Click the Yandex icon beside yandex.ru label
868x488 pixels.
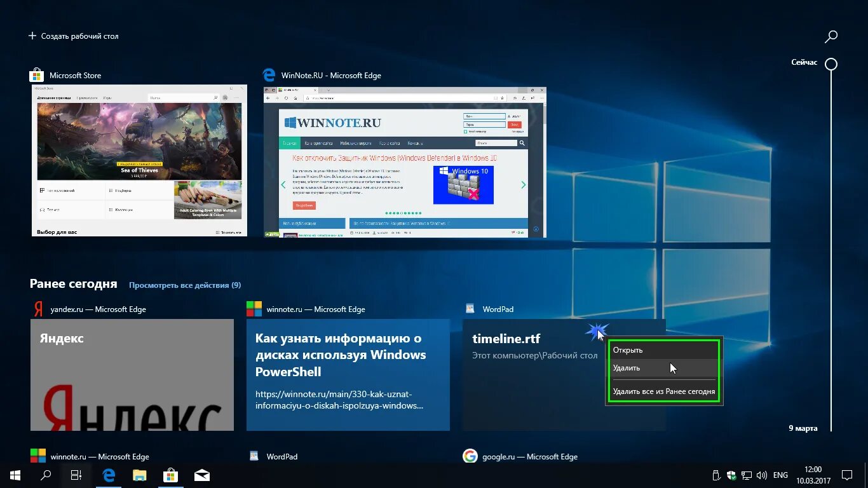38,309
